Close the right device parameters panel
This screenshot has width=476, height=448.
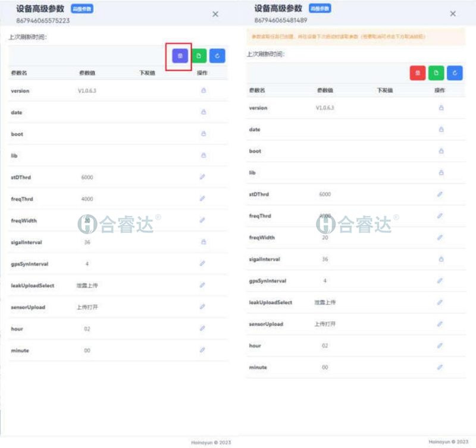[453, 14]
